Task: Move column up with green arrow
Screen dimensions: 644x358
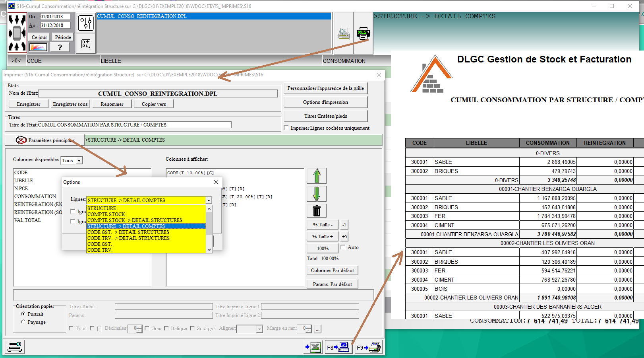Action: click(317, 176)
